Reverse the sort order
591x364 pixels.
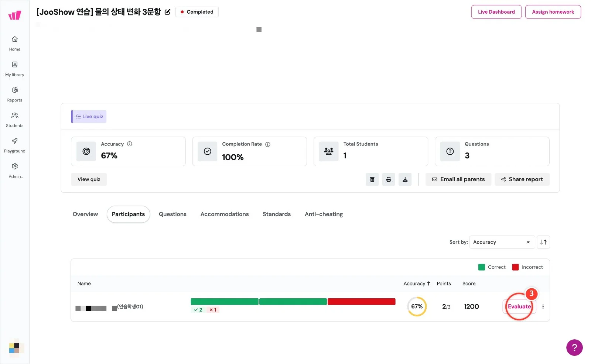pos(543,242)
